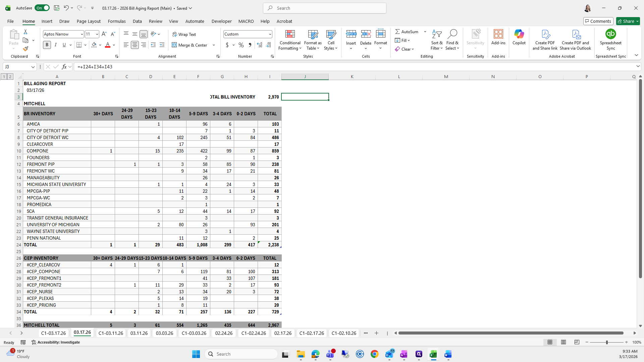Click the Merge & Center icon
This screenshot has height=362, width=644.
(x=190, y=45)
